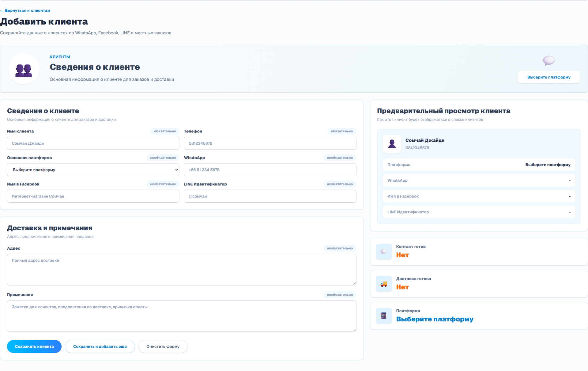Click into the Адрес textarea
The width and height of the screenshot is (588, 371).
[182, 270]
